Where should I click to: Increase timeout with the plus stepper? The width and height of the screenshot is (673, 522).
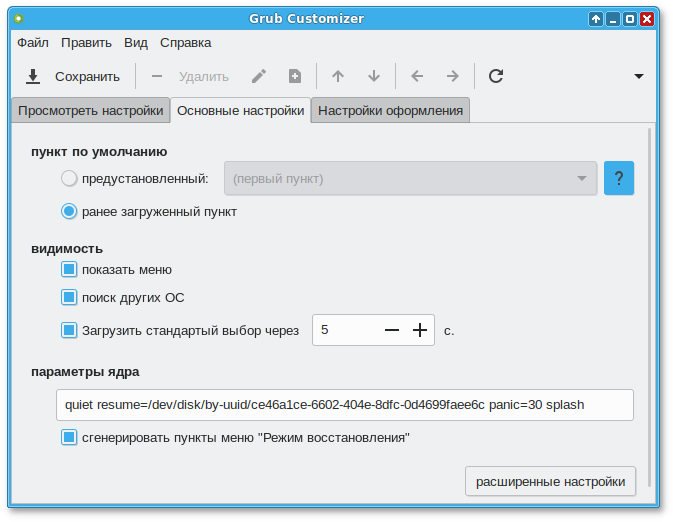pos(419,330)
